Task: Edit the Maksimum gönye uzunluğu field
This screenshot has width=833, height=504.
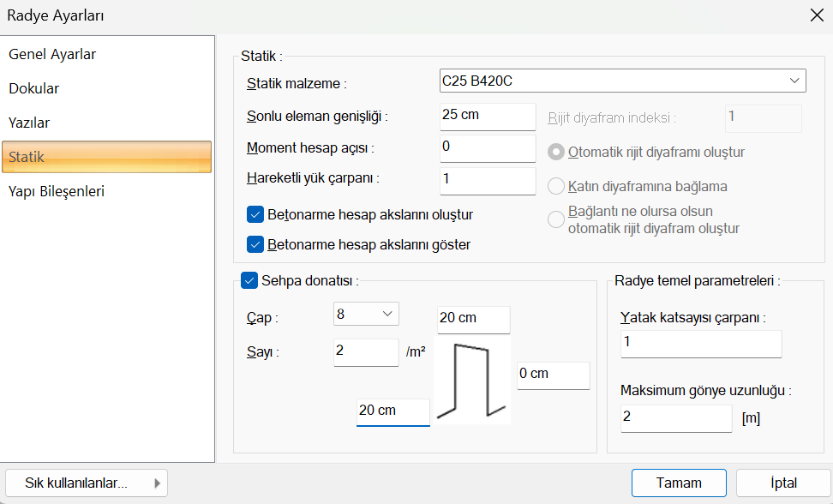Action: [x=676, y=417]
